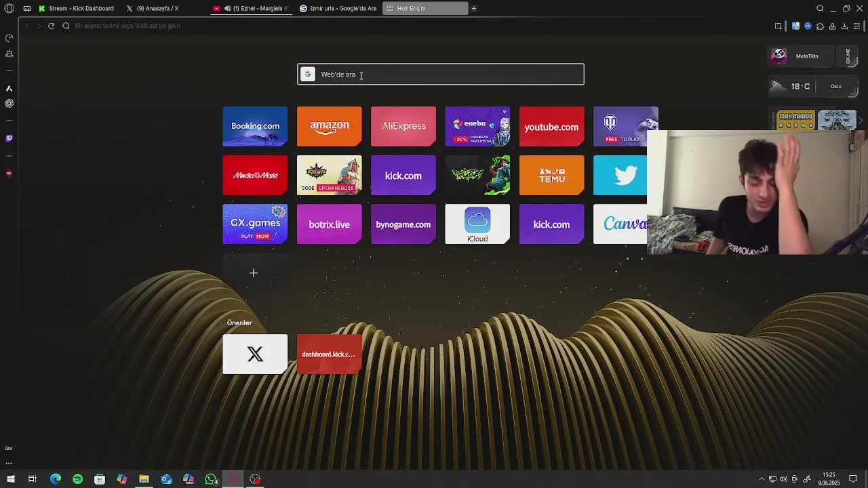Open the MediaMarkt speed dial tile

[x=255, y=175]
